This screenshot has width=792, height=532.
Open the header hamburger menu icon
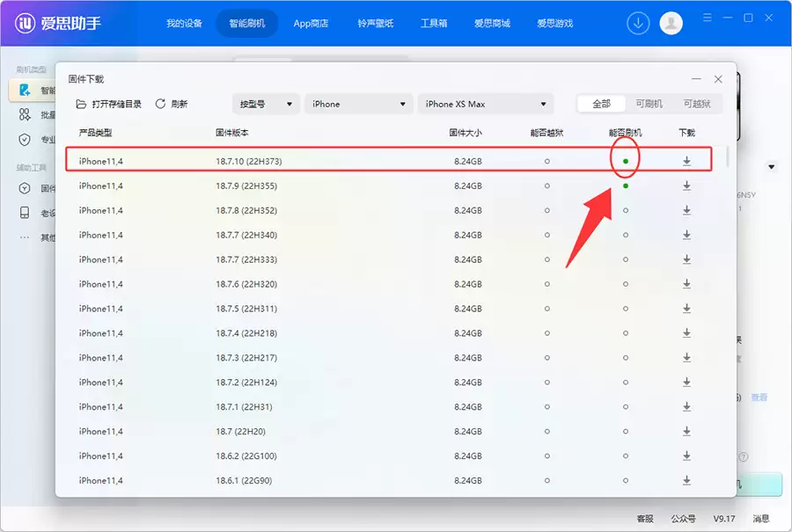coord(708,18)
